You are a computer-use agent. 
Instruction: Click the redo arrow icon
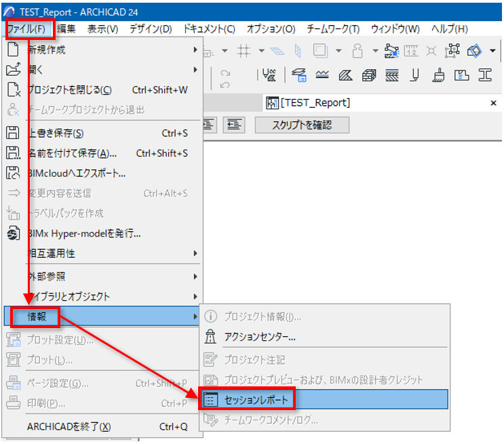coord(225,73)
